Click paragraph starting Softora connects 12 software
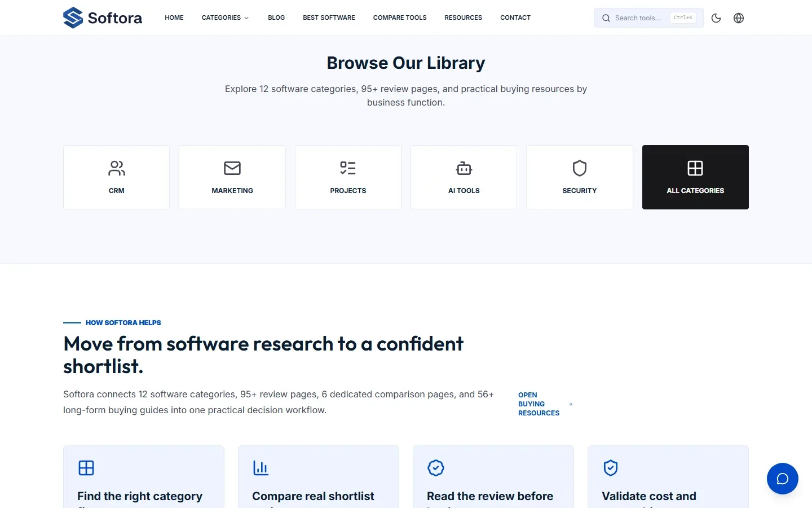The height and width of the screenshot is (508, 812). click(x=279, y=402)
